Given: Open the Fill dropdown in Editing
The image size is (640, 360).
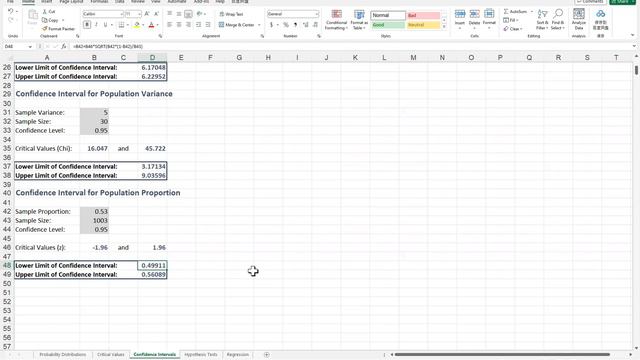Looking at the screenshot, I should coord(511,20).
